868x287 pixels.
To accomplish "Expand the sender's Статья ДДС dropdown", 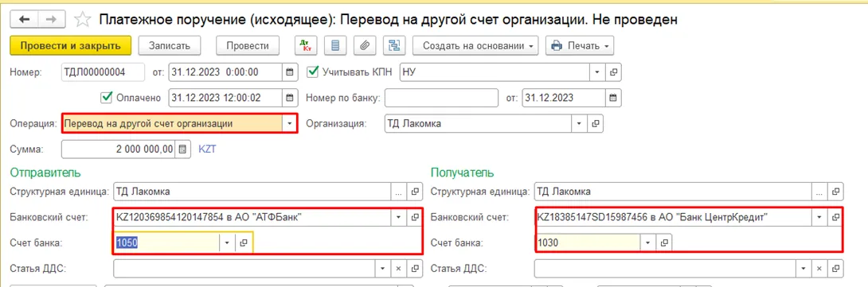I will 382,268.
